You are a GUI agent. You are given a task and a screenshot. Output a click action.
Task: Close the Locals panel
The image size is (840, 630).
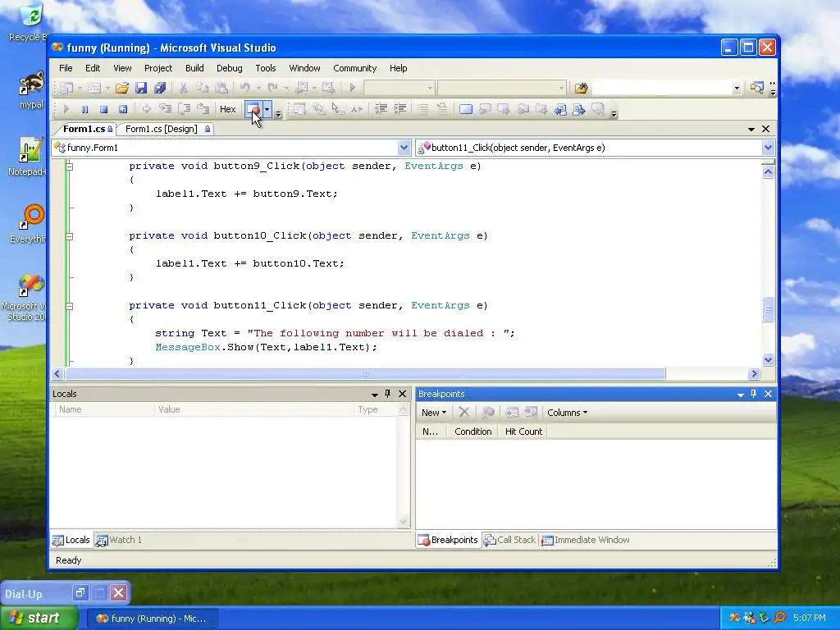click(402, 394)
